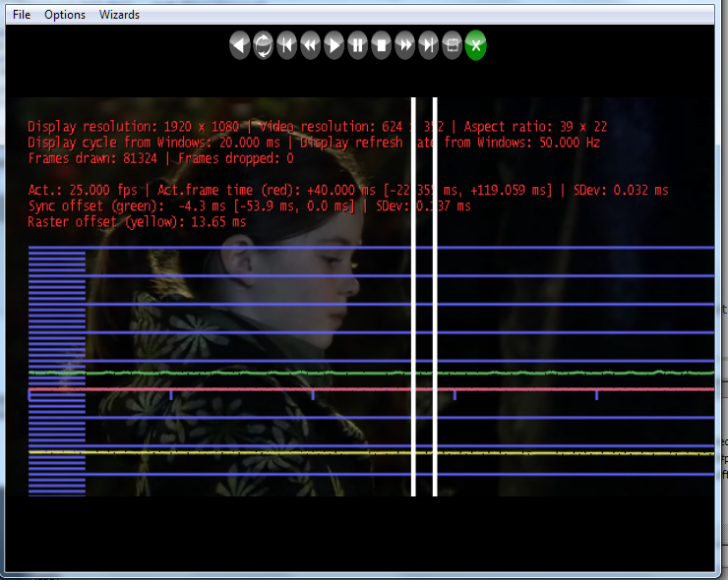The height and width of the screenshot is (580, 728).
Task: Click the left white vertical bar
Action: click(413, 295)
